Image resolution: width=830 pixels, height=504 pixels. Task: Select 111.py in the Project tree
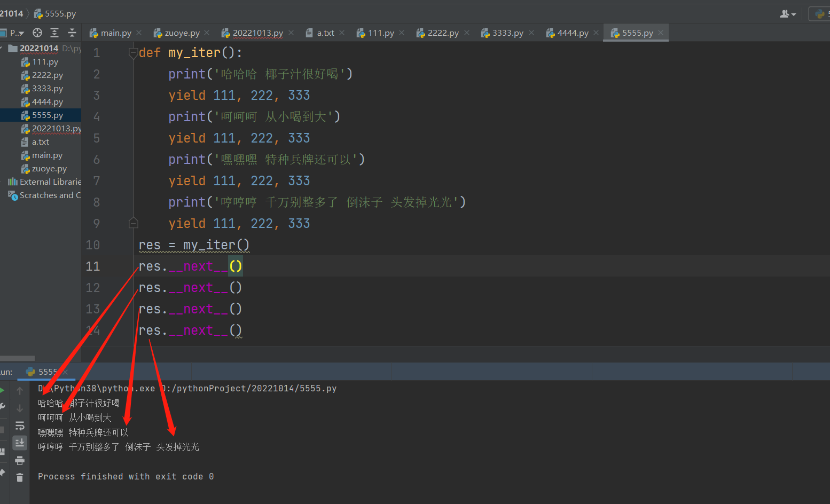(x=41, y=62)
